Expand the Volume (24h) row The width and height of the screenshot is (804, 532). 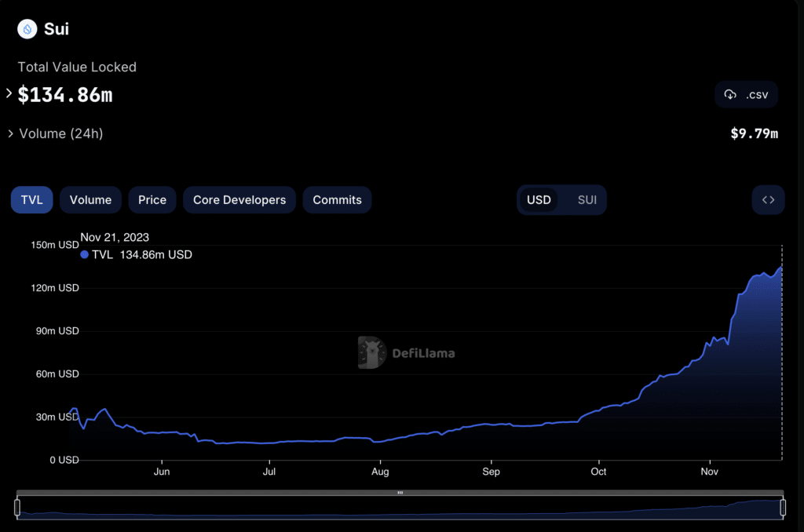coord(10,133)
